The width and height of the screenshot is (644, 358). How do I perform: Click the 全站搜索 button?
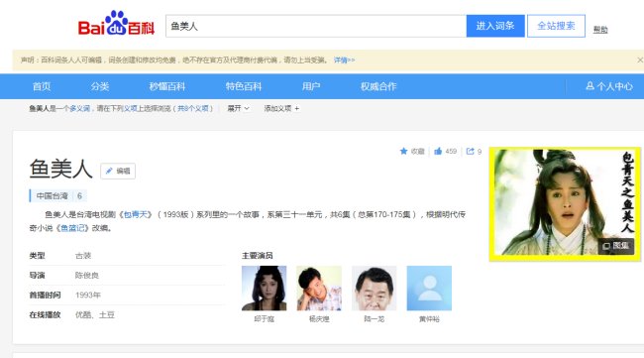click(x=556, y=26)
